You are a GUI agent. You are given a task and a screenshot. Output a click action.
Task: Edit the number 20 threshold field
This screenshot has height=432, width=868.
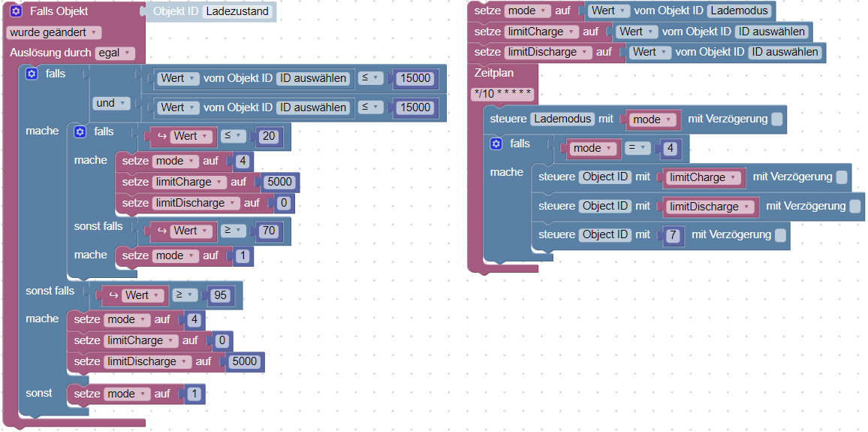[x=269, y=136]
